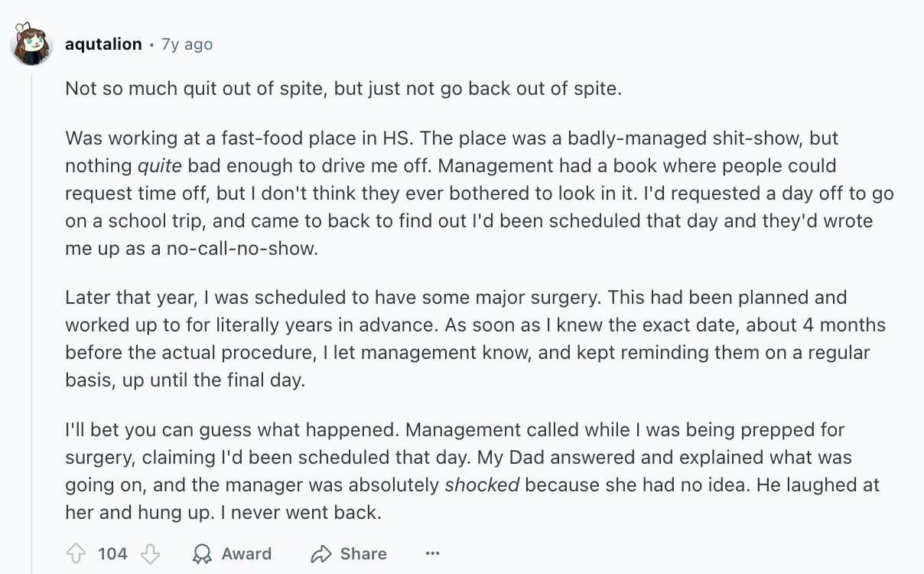Click the Share arrow icon
The image size is (924, 574).
click(x=321, y=554)
